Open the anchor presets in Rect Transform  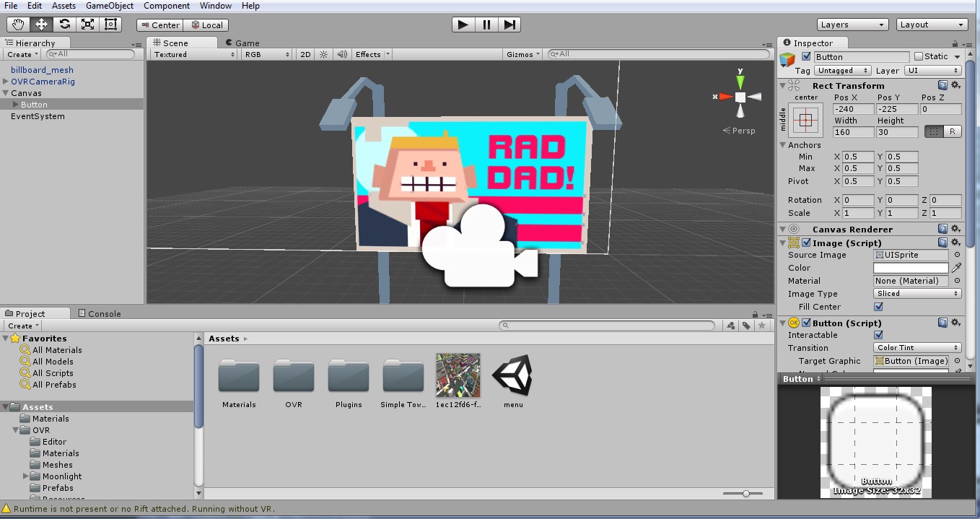click(805, 120)
